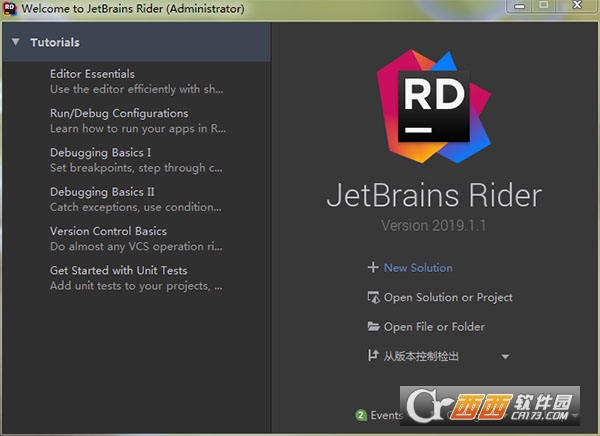The width and height of the screenshot is (600, 436).
Task: Click the large Rider RD logo
Action: [434, 106]
